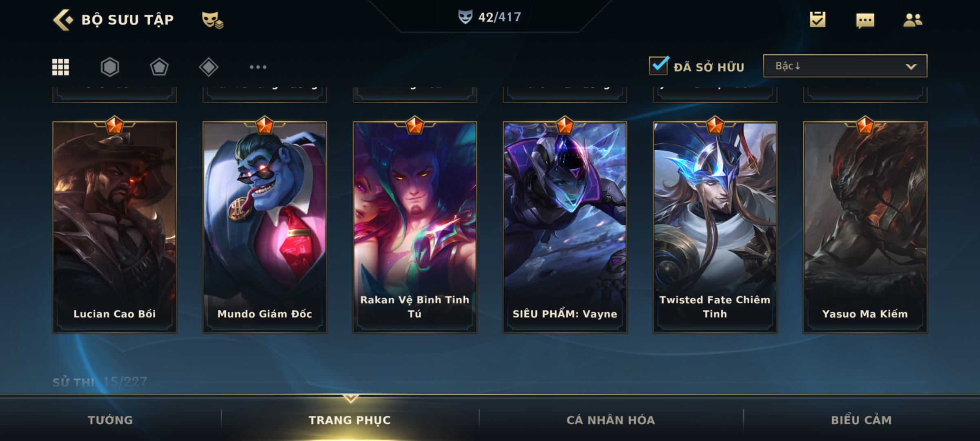Image resolution: width=980 pixels, height=441 pixels.
Task: Switch to the Biểu Cảm tab
Action: [x=862, y=420]
